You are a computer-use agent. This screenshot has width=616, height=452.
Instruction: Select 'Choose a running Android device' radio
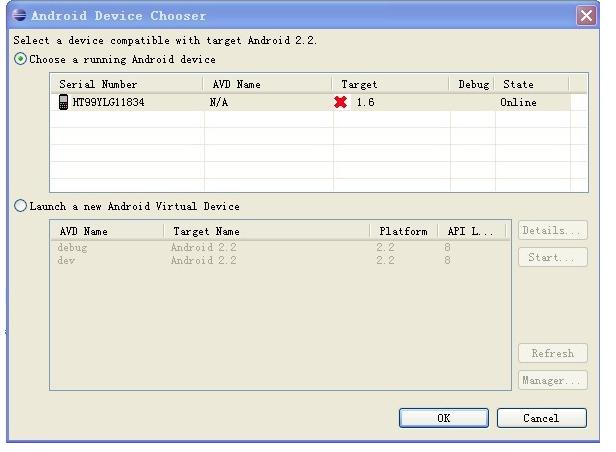pyautogui.click(x=20, y=59)
